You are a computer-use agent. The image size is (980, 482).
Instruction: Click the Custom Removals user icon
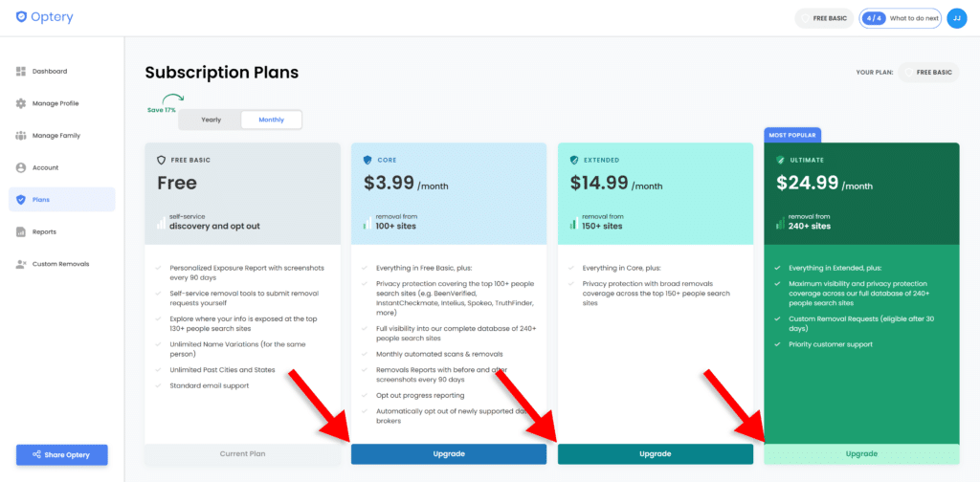click(21, 264)
